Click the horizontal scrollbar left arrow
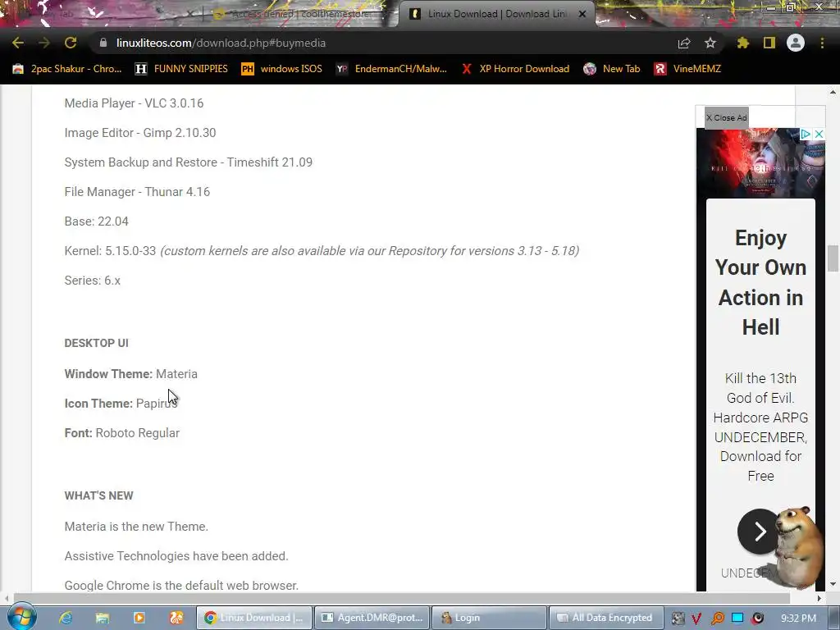This screenshot has width=840, height=630. [6, 598]
